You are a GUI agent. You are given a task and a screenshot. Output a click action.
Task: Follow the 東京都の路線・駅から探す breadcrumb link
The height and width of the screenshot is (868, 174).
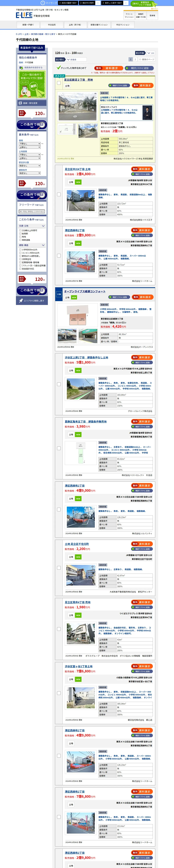(x=43, y=34)
